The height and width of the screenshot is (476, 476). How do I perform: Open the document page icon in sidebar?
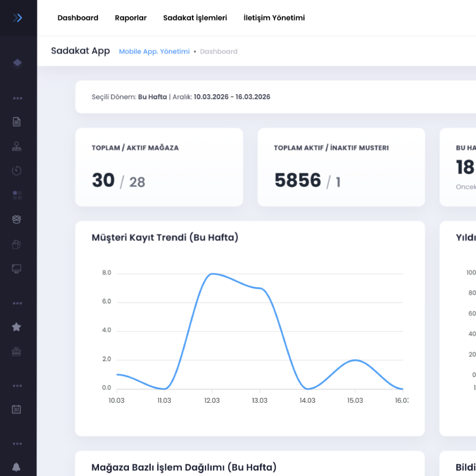point(17,121)
